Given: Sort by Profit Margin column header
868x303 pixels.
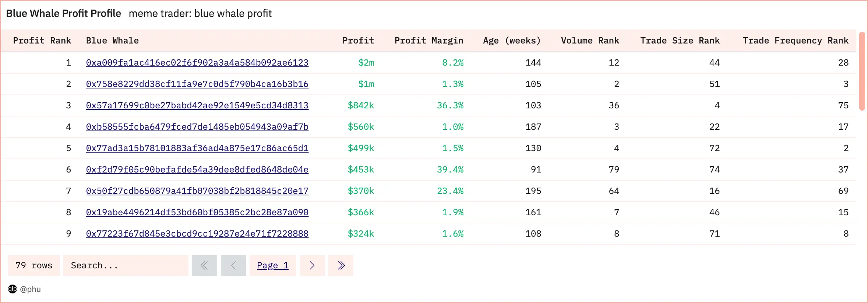Looking at the screenshot, I should click(x=428, y=41).
